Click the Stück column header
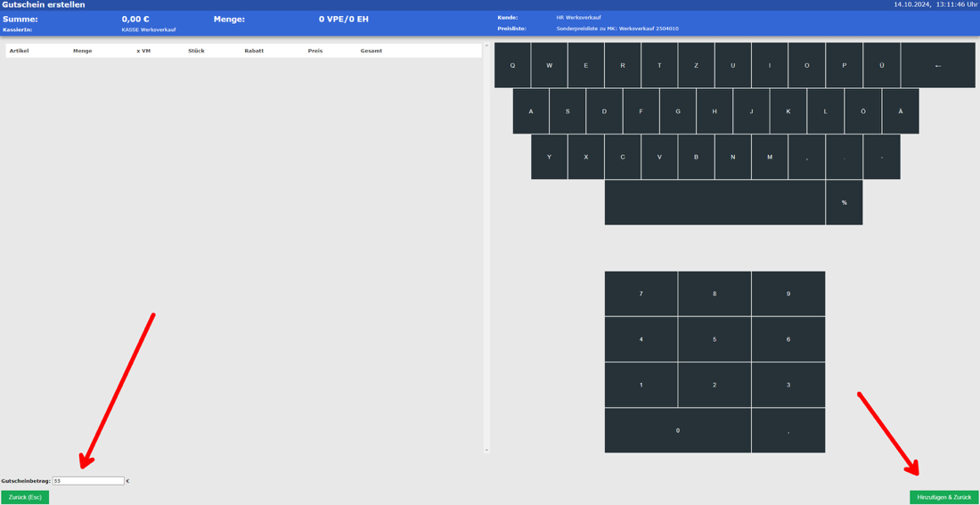This screenshot has height=505, width=980. click(x=196, y=51)
